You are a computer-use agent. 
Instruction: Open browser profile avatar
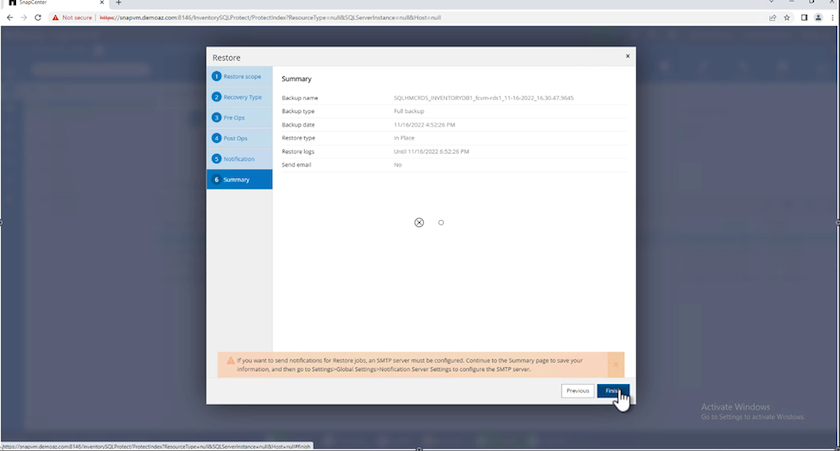[819, 18]
